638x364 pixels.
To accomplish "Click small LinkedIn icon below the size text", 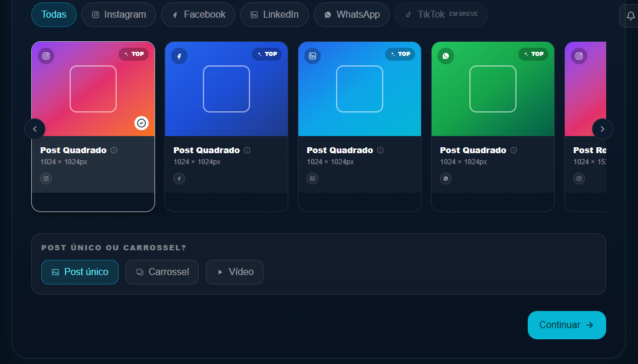I will click(x=313, y=178).
